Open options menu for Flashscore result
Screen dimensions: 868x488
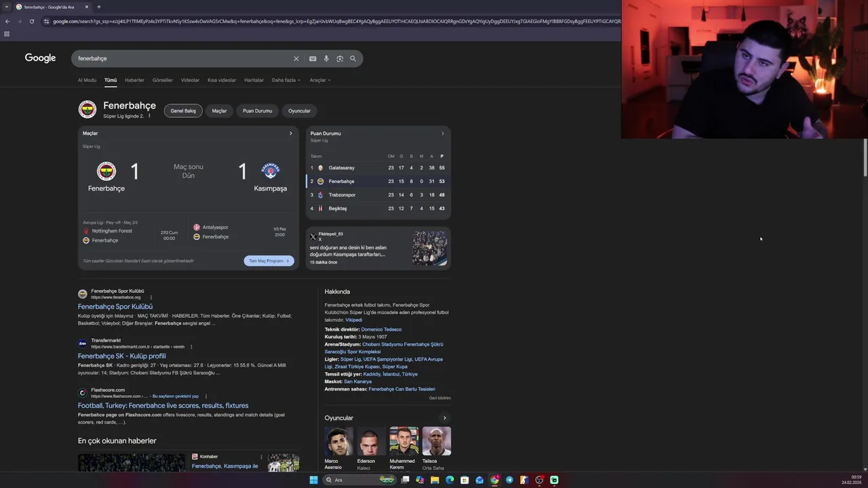pyautogui.click(x=206, y=396)
